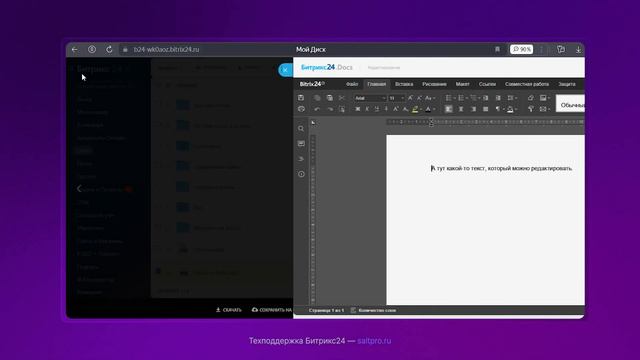Click the font color button

[428, 109]
